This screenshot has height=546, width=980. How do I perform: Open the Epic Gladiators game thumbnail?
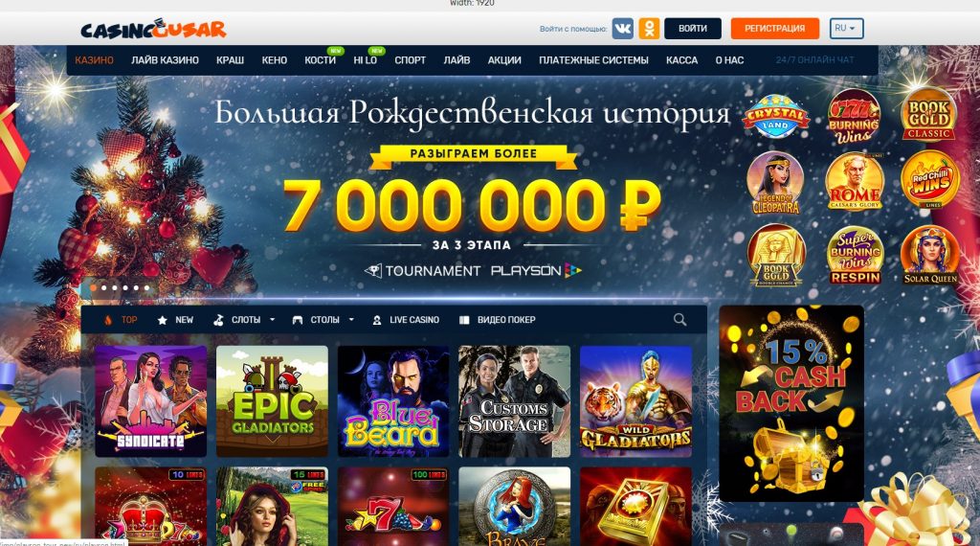click(x=272, y=401)
